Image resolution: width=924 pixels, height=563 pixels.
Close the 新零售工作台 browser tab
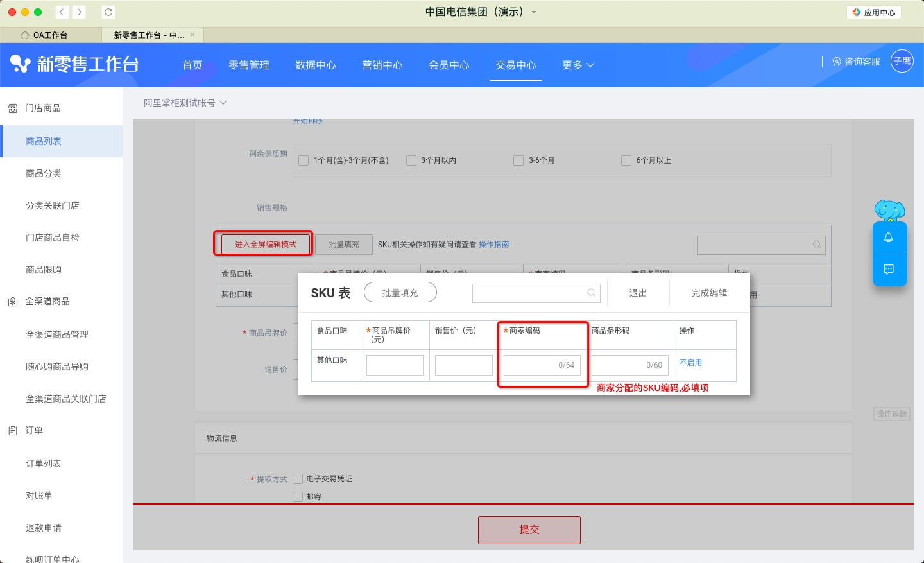click(x=193, y=35)
